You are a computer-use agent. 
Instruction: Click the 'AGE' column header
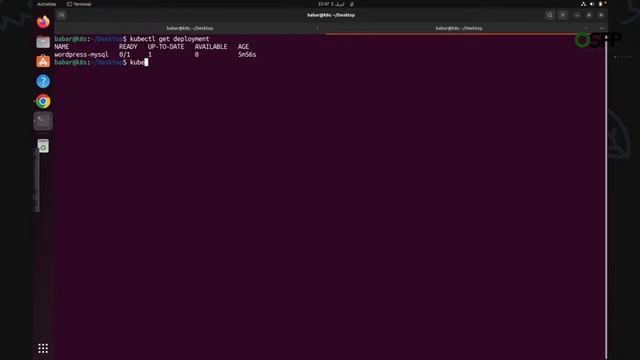point(243,47)
